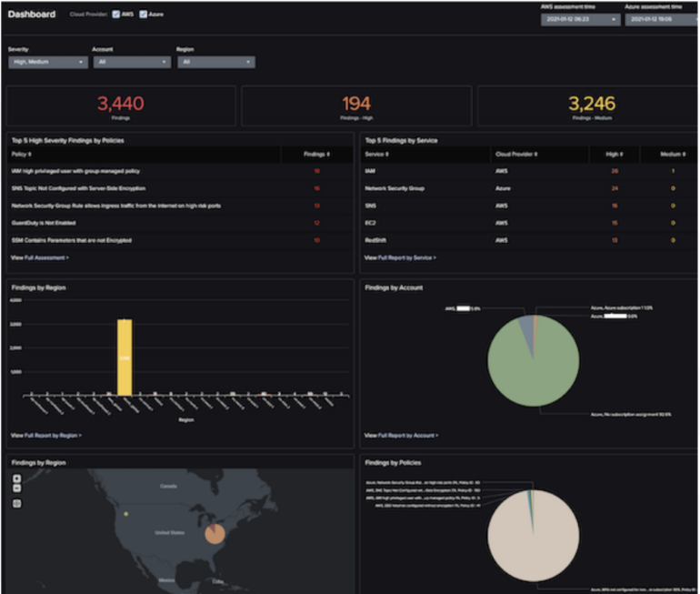Zoom out on the findings map
The height and width of the screenshot is (594, 700).
click(x=16, y=489)
